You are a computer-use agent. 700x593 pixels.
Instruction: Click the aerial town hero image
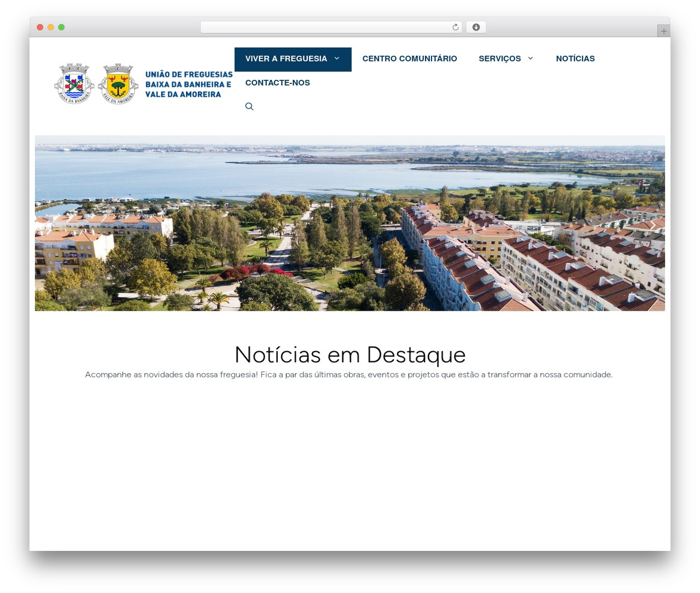tap(350, 223)
